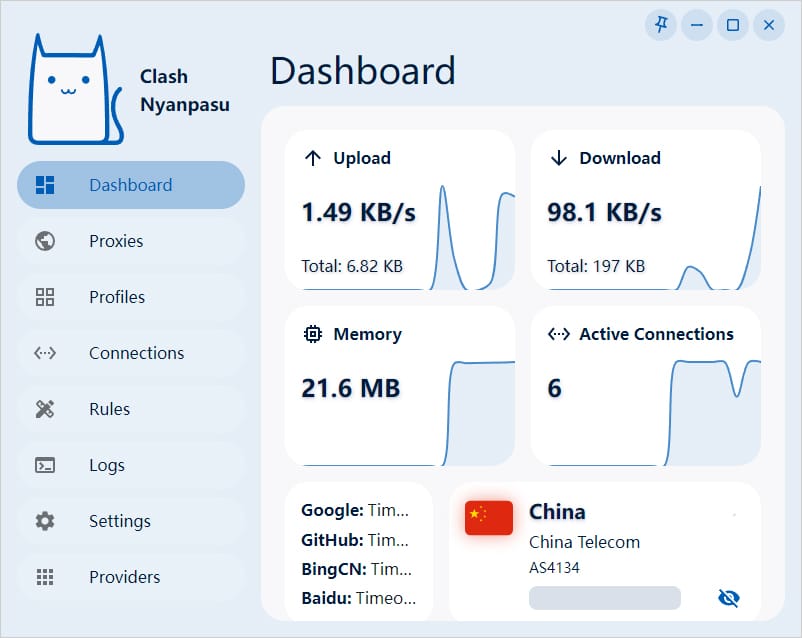Screen dimensions: 802x638
Task: Click the Rules ruler-pencil icon
Action: point(45,409)
